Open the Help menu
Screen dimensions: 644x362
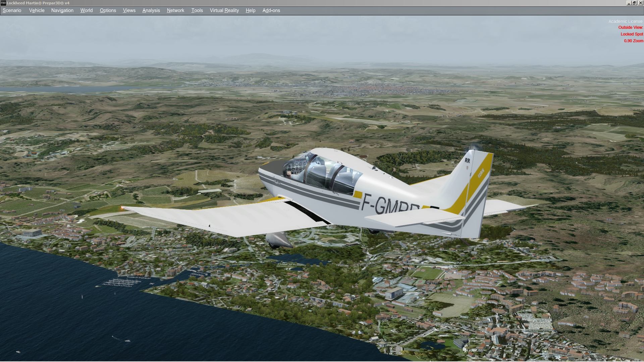tap(251, 10)
